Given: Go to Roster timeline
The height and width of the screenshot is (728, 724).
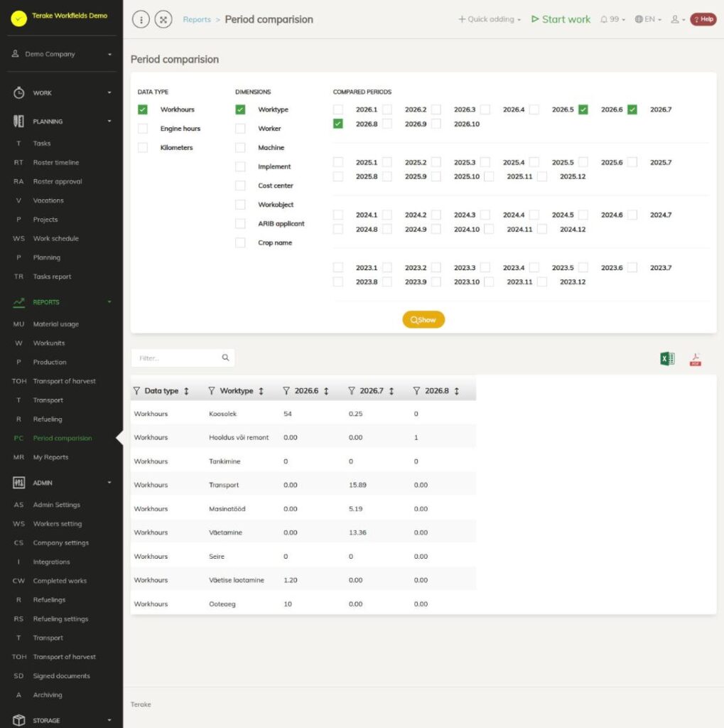Looking at the screenshot, I should (x=55, y=163).
